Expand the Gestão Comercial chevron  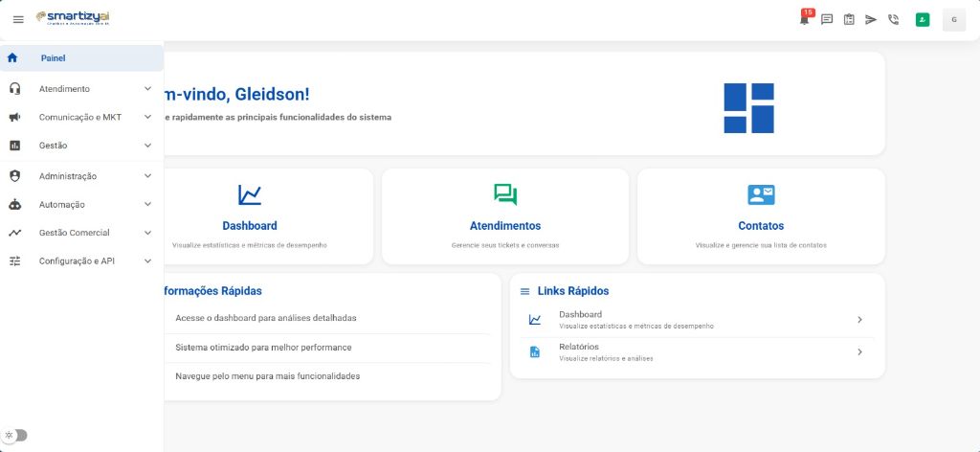pyautogui.click(x=147, y=233)
